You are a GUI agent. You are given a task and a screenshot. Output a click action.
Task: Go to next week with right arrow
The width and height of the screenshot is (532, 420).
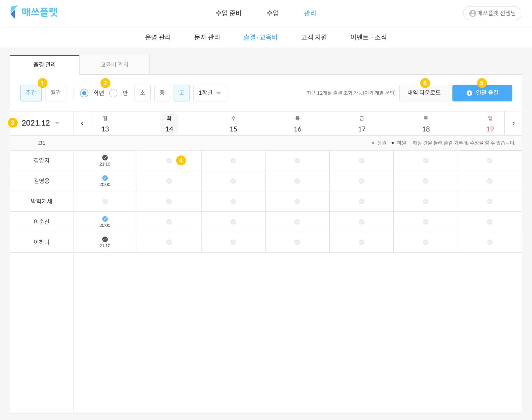(513, 123)
